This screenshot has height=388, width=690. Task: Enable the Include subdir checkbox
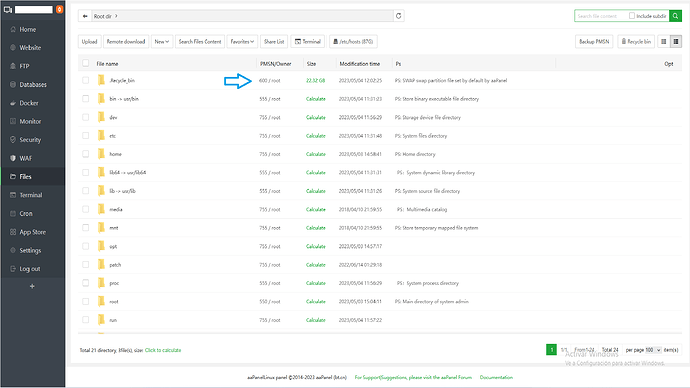pyautogui.click(x=632, y=16)
